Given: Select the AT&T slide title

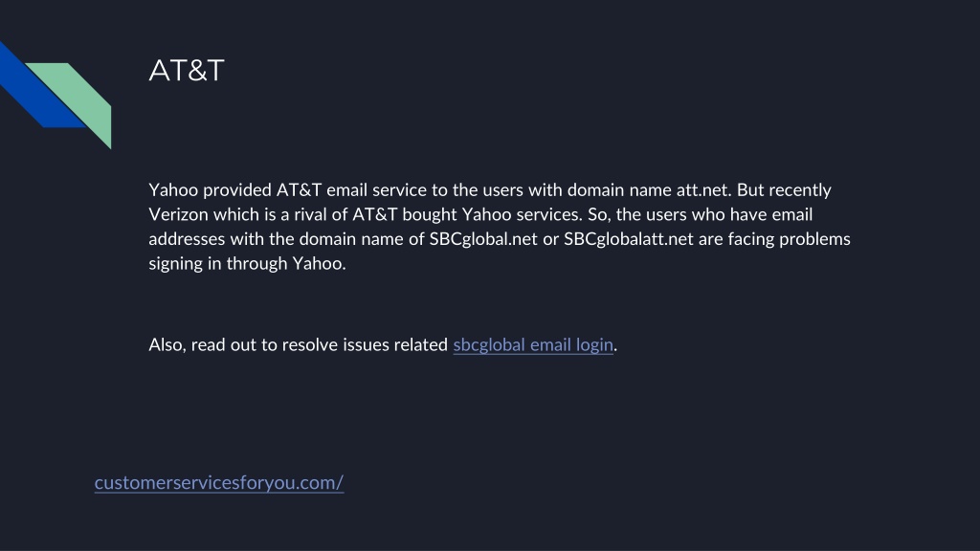Looking at the screenshot, I should coord(187,71).
